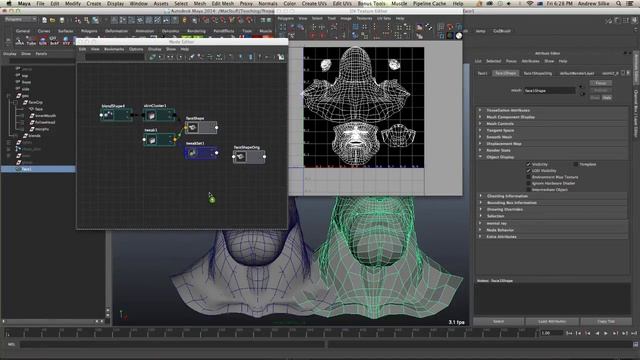Click the Node Editor search field
640x360 pixels.
point(115,57)
